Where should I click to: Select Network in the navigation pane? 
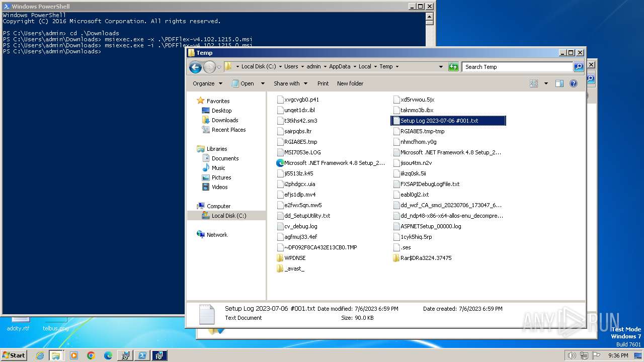[217, 235]
